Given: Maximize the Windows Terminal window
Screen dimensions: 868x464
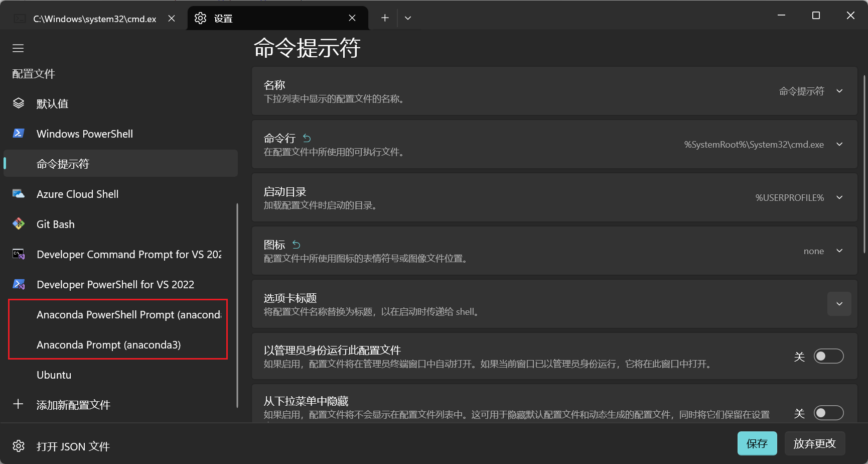Looking at the screenshot, I should point(816,16).
